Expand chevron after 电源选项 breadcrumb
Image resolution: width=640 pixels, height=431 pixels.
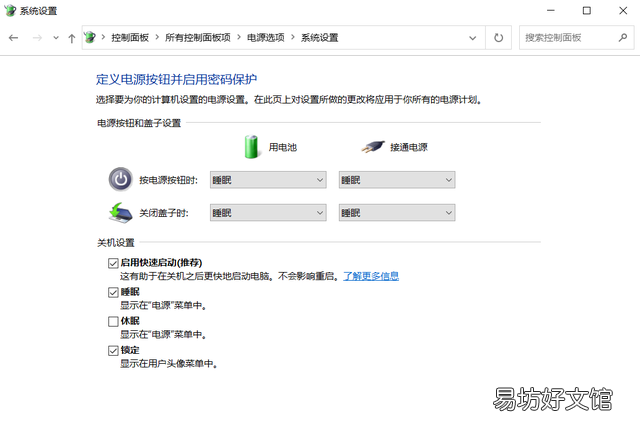(x=293, y=38)
